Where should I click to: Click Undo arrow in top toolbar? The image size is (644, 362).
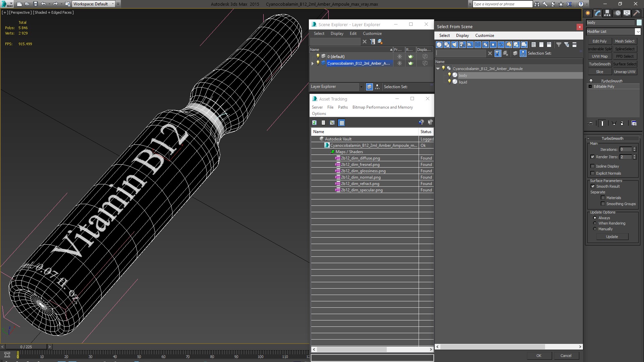[43, 4]
